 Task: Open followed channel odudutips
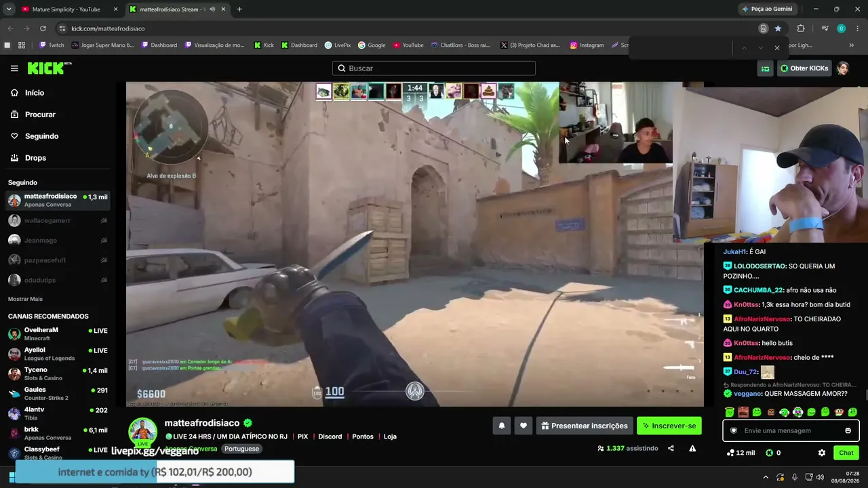58,280
